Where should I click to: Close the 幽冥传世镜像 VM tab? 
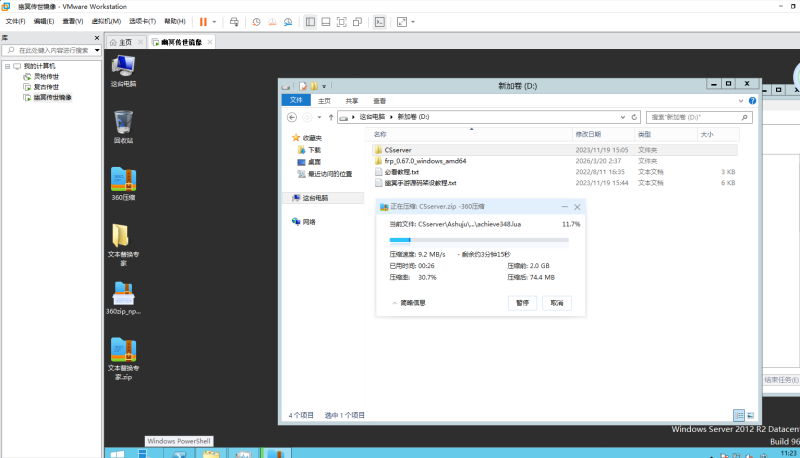pos(209,42)
